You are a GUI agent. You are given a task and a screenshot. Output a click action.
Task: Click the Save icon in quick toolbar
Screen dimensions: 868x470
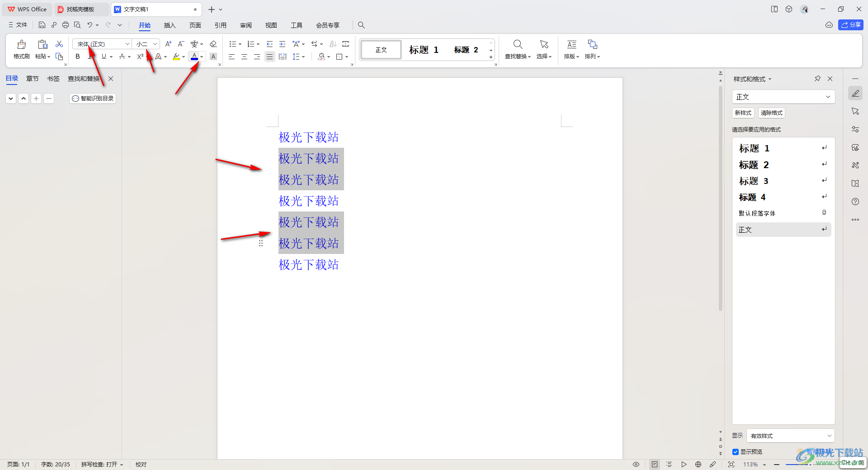(x=42, y=25)
